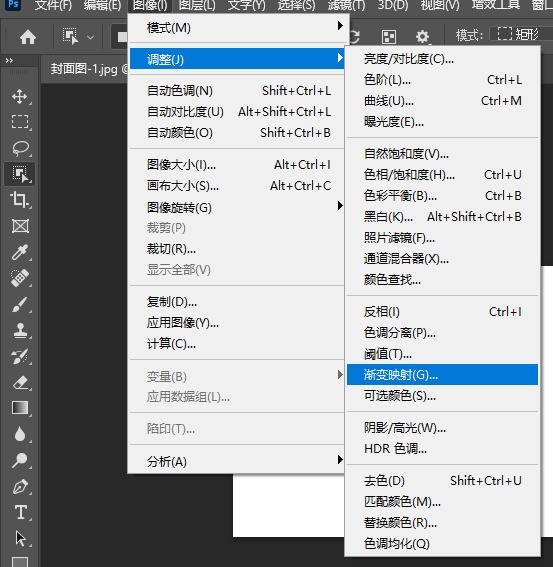Screen dimensions: 553x567
Task: Expand the 图像旋转(G) submenu
Action: [x=237, y=207]
